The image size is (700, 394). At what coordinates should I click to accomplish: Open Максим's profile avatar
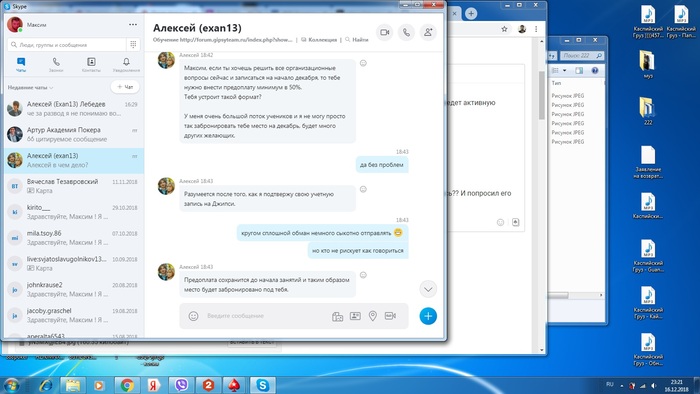[15, 25]
